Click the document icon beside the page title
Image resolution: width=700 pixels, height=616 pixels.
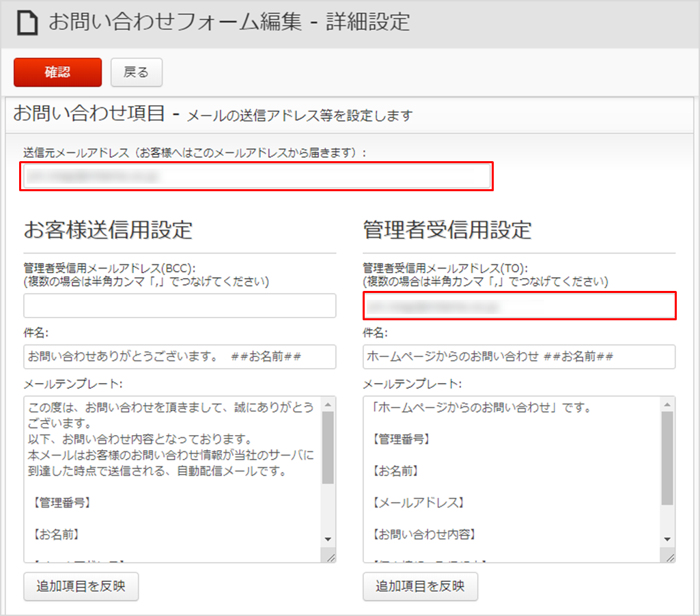pos(27,23)
